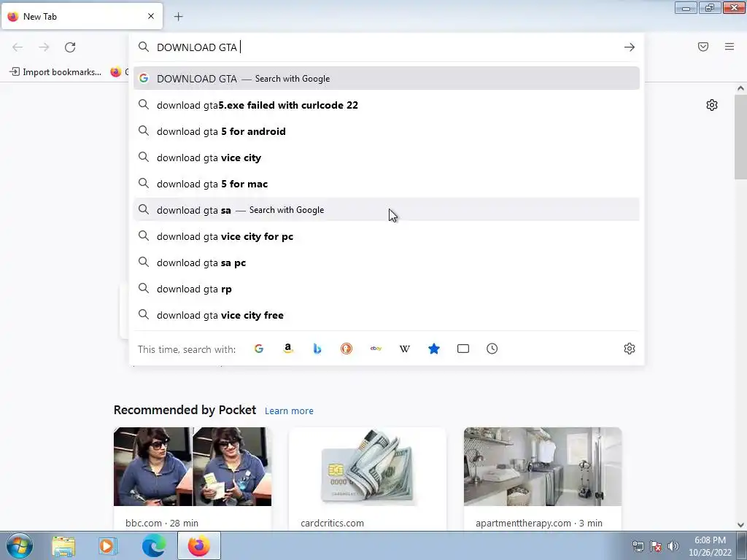Click page scrollbar down arrow
The height and width of the screenshot is (560, 747).
click(740, 525)
